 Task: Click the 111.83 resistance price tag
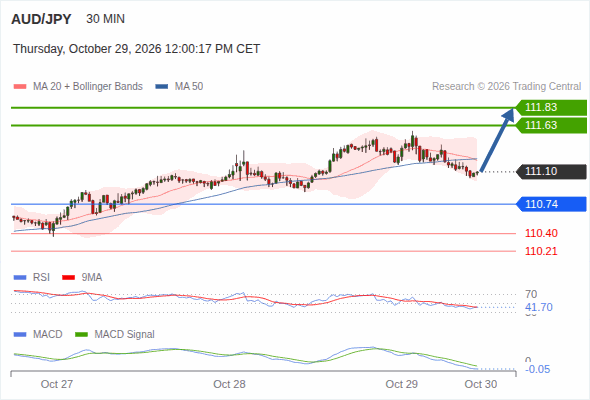coord(551,107)
